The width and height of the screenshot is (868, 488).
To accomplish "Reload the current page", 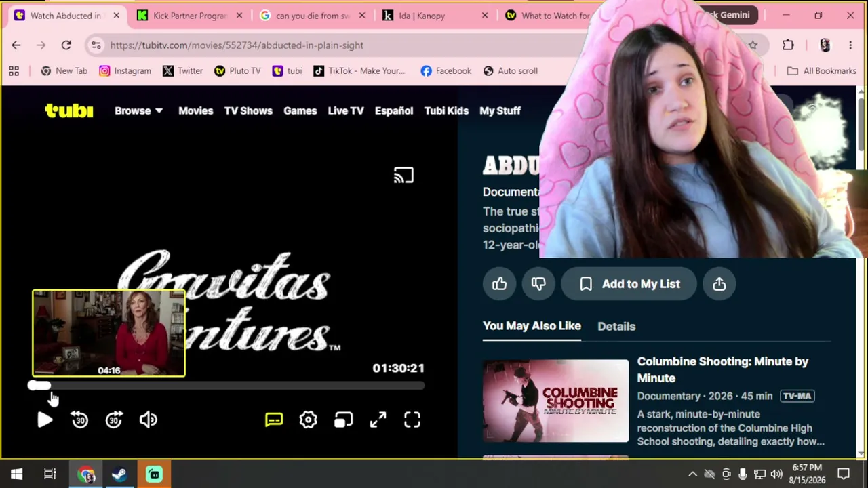I will [66, 45].
